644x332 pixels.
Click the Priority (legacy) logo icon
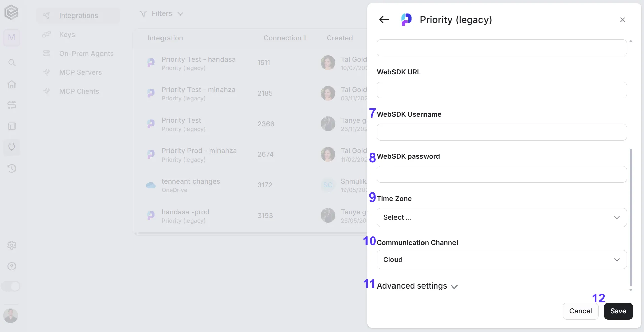coord(406,20)
